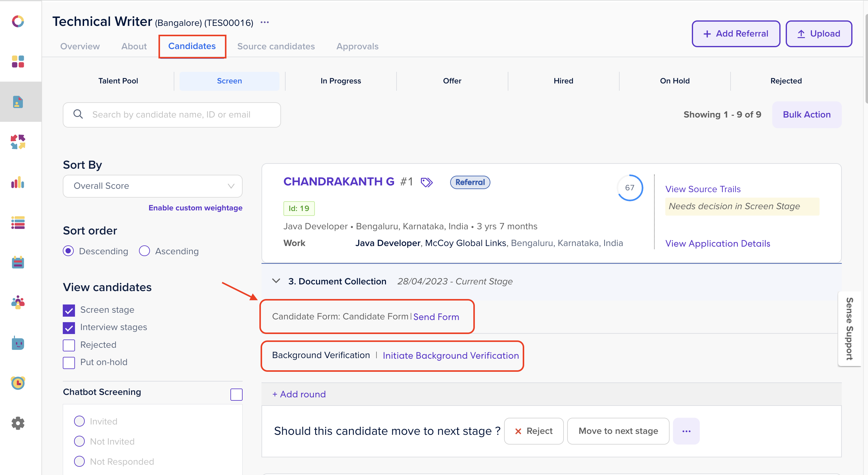Image resolution: width=868 pixels, height=475 pixels.
Task: Open the Bulk Action menu
Action: (x=806, y=115)
